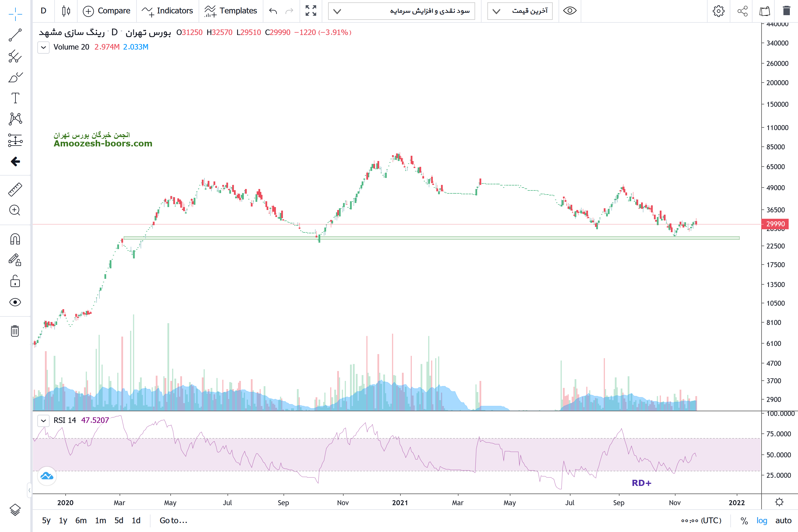Image resolution: width=798 pixels, height=532 pixels.
Task: Toggle log scale at bottom right
Action: (x=762, y=520)
